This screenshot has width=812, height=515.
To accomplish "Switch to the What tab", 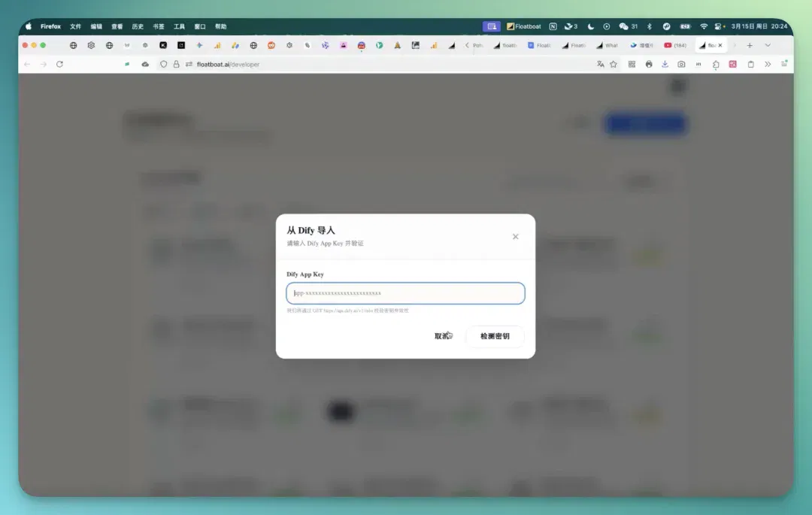I will [x=607, y=46].
